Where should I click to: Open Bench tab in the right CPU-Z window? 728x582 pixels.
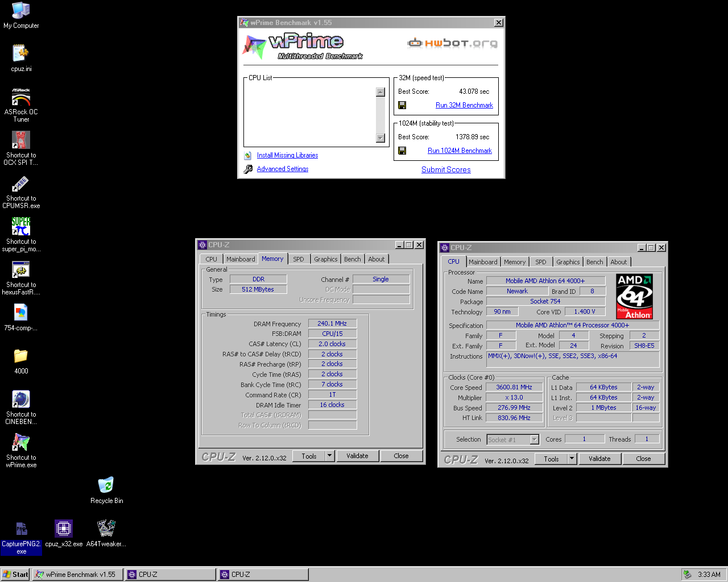click(x=595, y=262)
